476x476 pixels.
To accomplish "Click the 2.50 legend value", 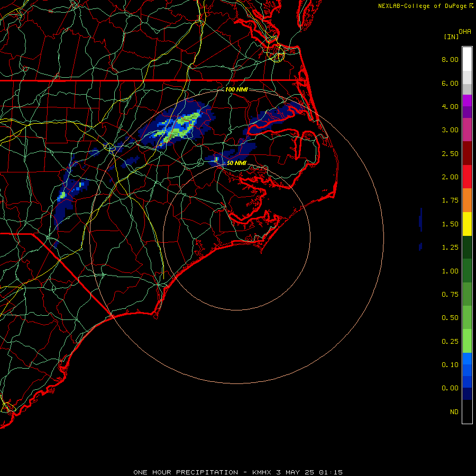I will point(450,153).
